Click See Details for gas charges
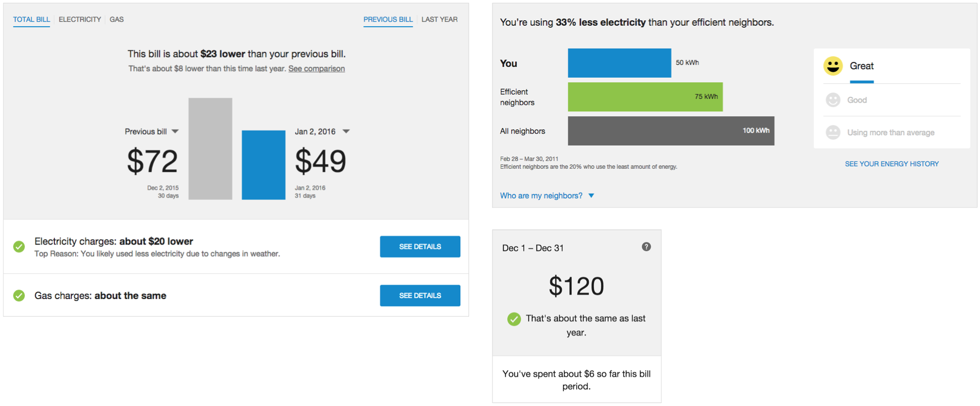980x406 pixels. (420, 296)
